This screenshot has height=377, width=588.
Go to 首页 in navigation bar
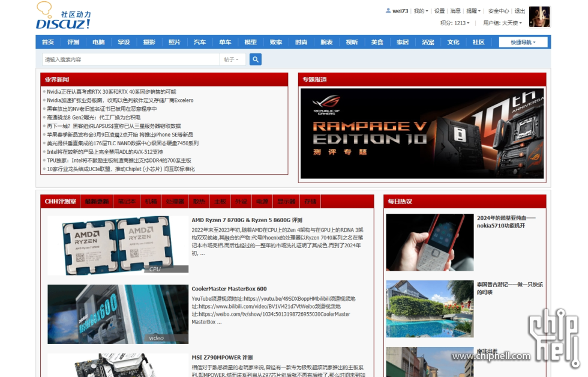point(48,43)
